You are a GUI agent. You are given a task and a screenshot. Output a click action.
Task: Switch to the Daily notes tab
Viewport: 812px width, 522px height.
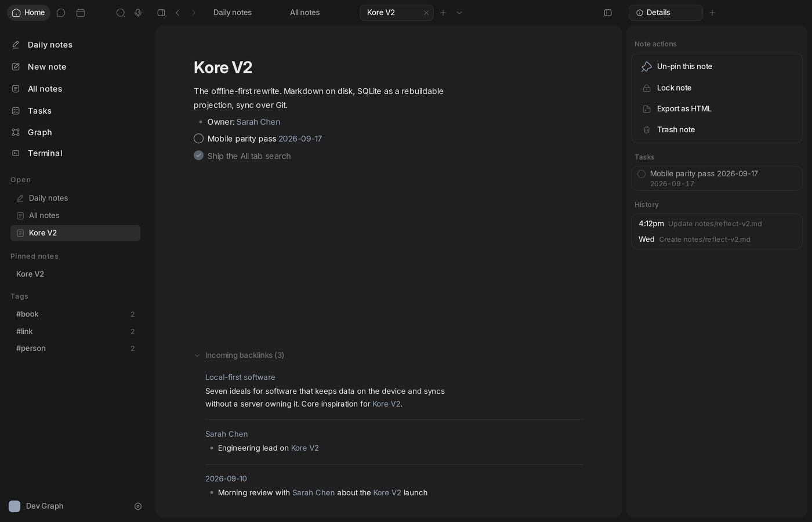tap(233, 13)
